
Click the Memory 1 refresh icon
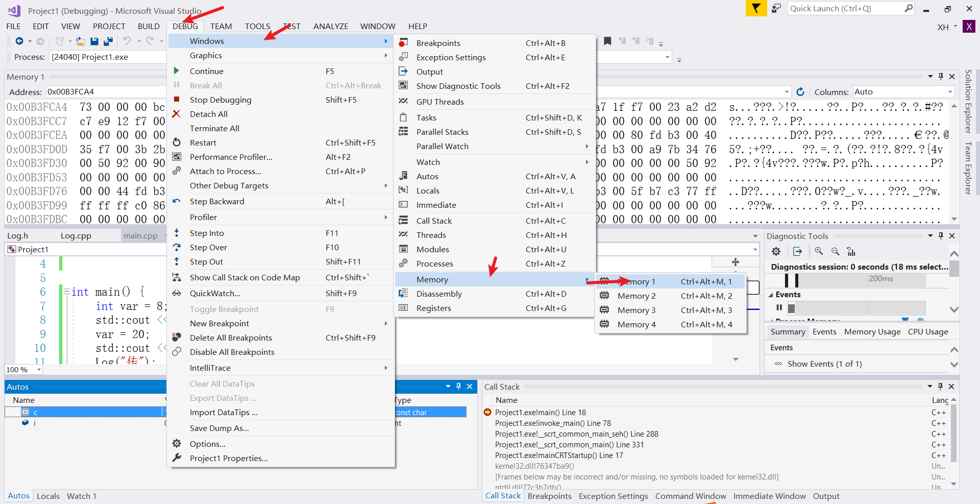pyautogui.click(x=800, y=91)
